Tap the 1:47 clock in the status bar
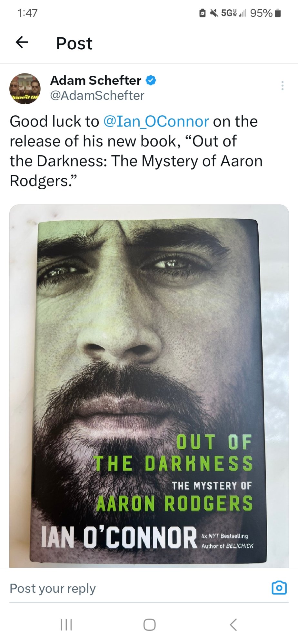Image resolution: width=298 pixels, height=644 pixels. point(28,13)
